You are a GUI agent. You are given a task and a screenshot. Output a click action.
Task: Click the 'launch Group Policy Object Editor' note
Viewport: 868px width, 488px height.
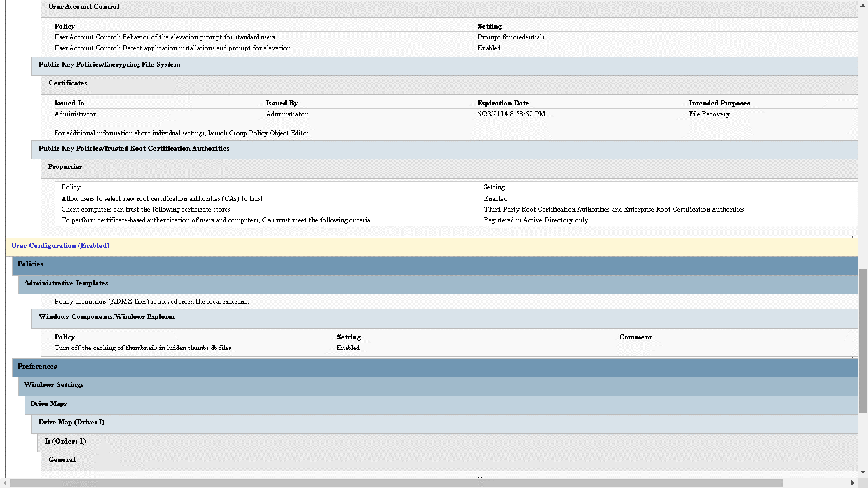182,133
